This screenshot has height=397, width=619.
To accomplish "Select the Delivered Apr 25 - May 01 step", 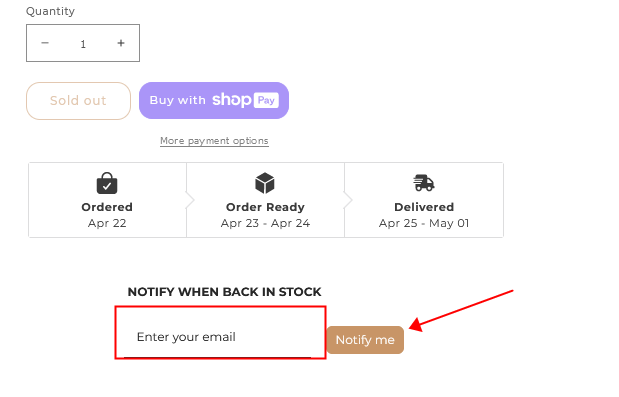I will point(424,200).
